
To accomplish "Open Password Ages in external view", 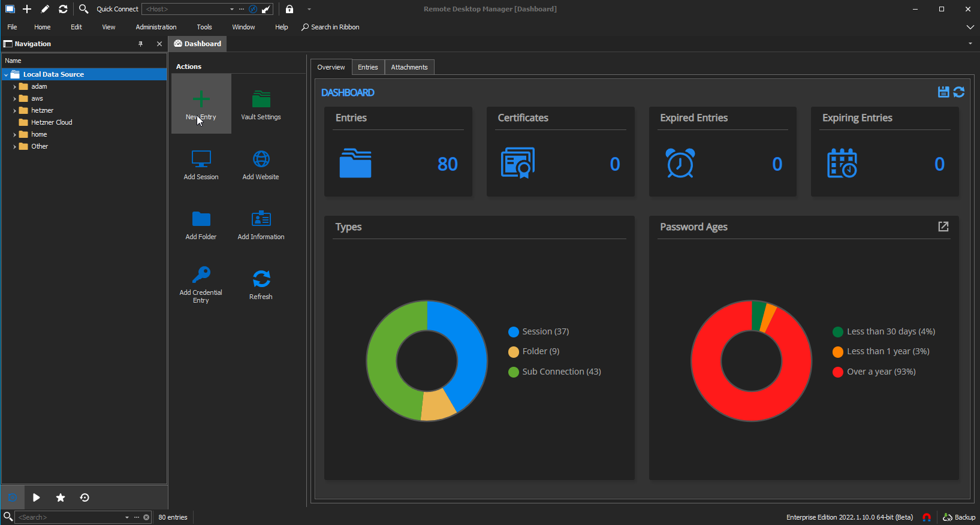I will pyautogui.click(x=943, y=227).
